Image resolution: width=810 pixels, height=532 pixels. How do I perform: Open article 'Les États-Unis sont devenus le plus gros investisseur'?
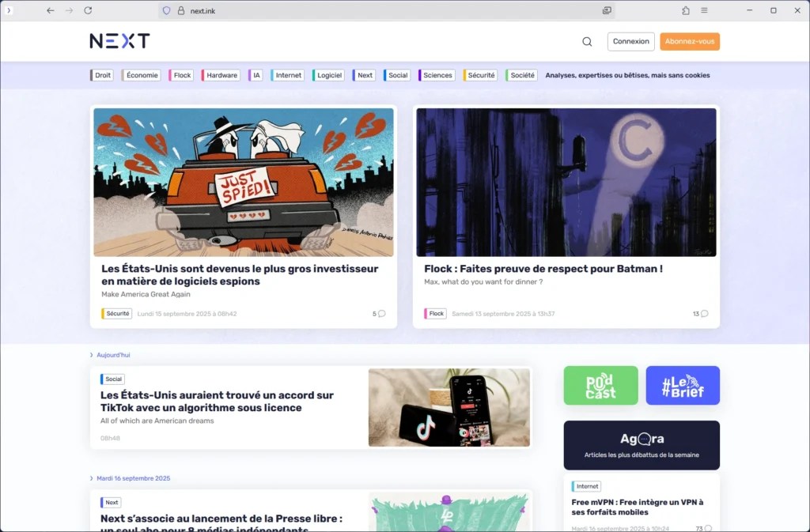coord(240,275)
